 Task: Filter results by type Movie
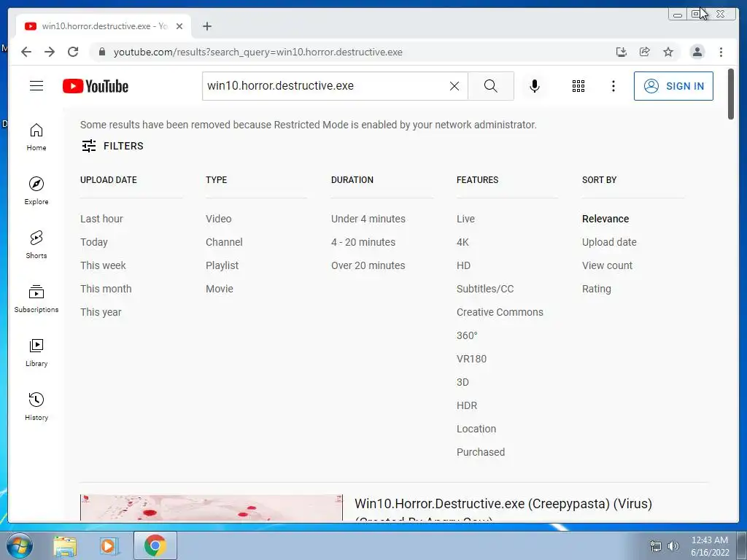[219, 289]
